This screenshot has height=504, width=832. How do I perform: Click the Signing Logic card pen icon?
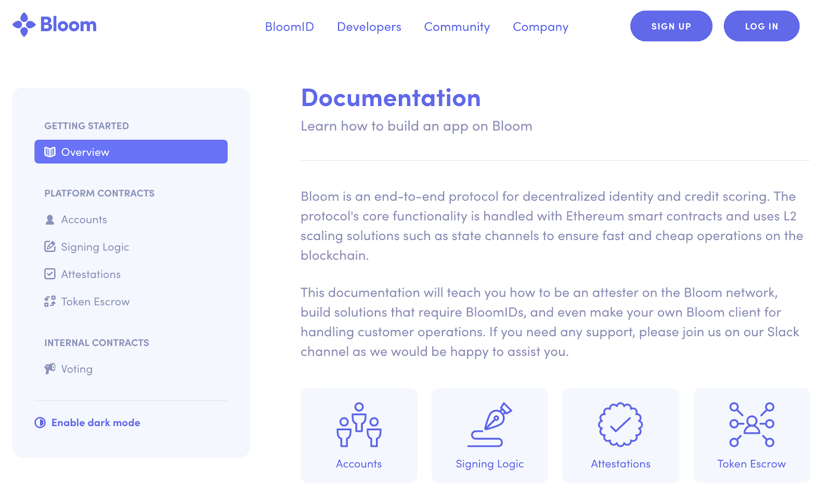coord(490,425)
